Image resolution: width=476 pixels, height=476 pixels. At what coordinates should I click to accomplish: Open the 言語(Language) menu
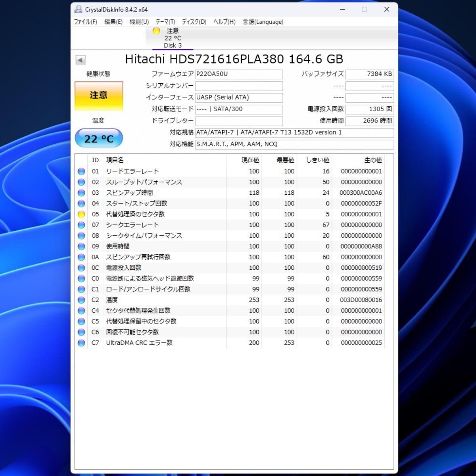[x=263, y=22]
